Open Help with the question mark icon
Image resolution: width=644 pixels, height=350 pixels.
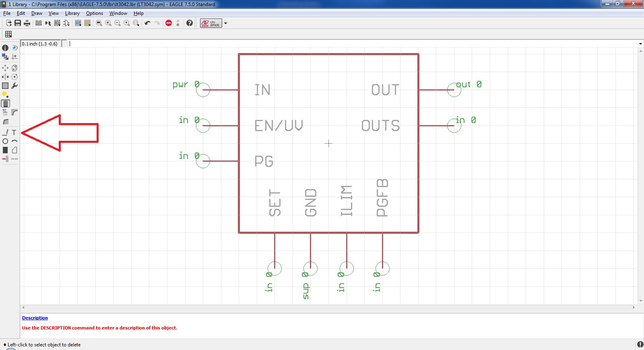(190, 23)
